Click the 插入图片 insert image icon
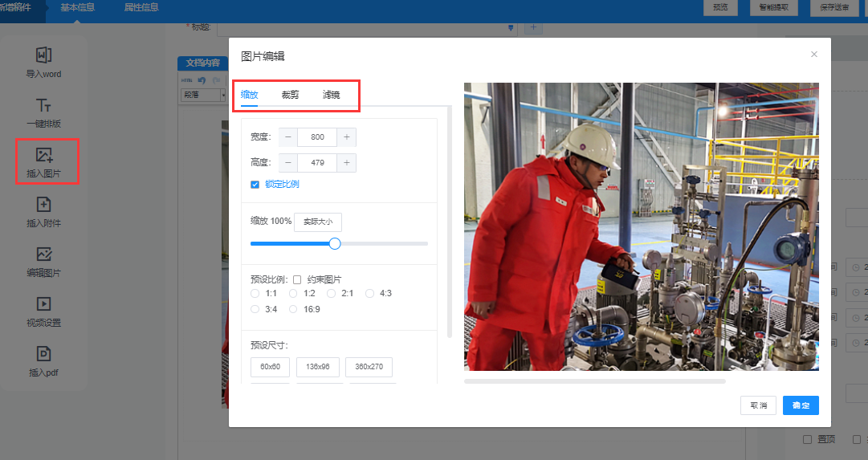868x460 pixels. click(44, 155)
